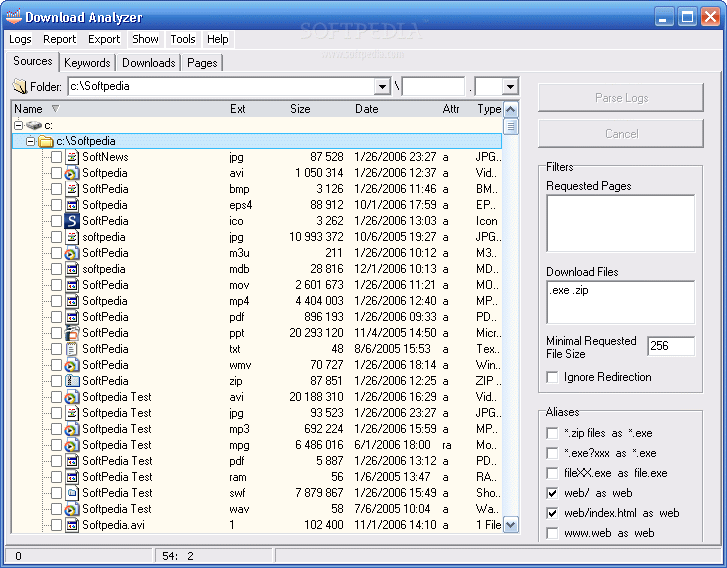The image size is (727, 568).
Task: Click the icon of Softpedia Test mp3
Action: coord(71,429)
